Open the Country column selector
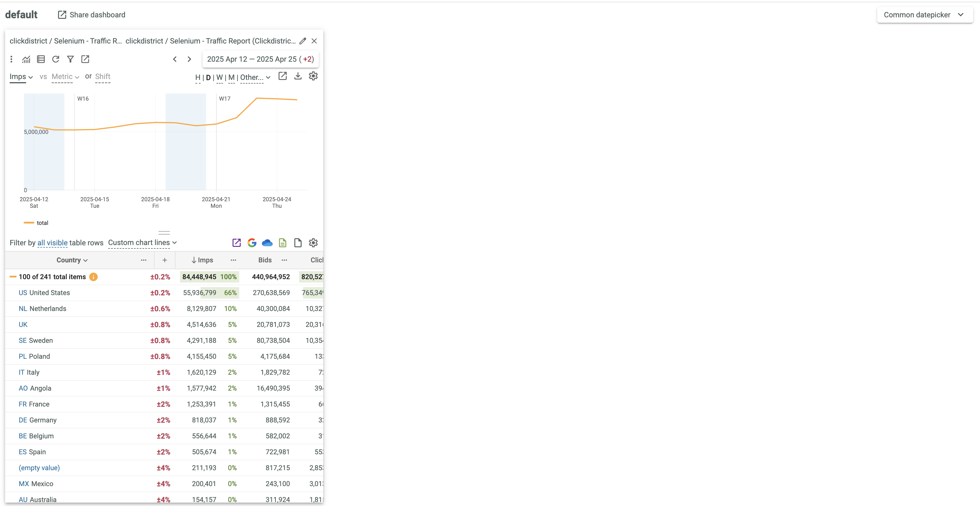 [x=72, y=260]
